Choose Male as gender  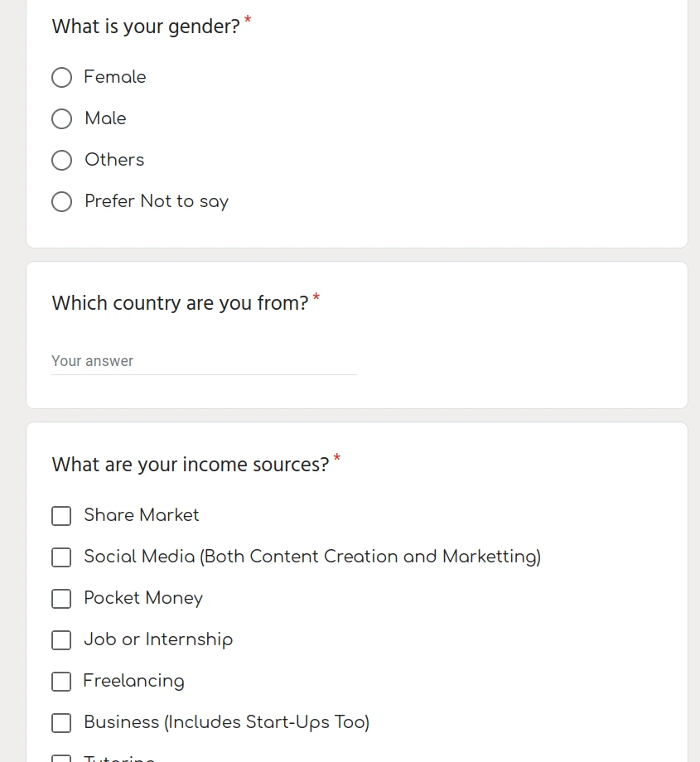click(62, 118)
